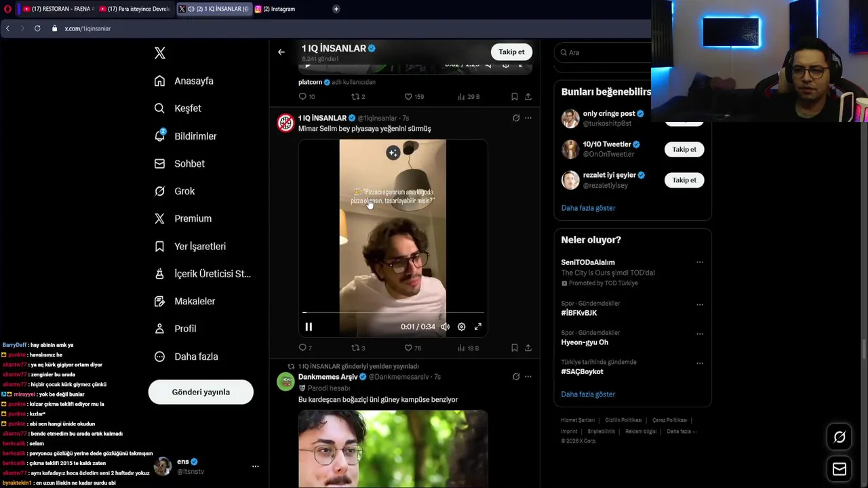Open the X logo home link
868x488 pixels.
[159, 53]
